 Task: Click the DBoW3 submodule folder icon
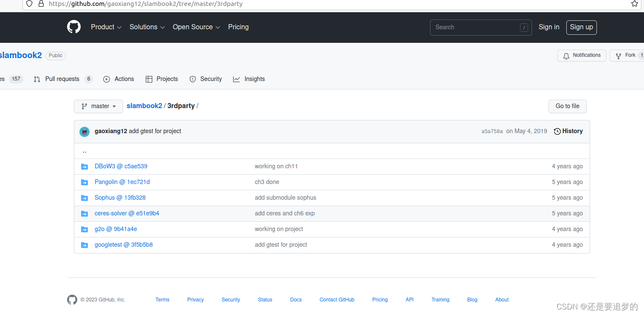[x=84, y=167]
